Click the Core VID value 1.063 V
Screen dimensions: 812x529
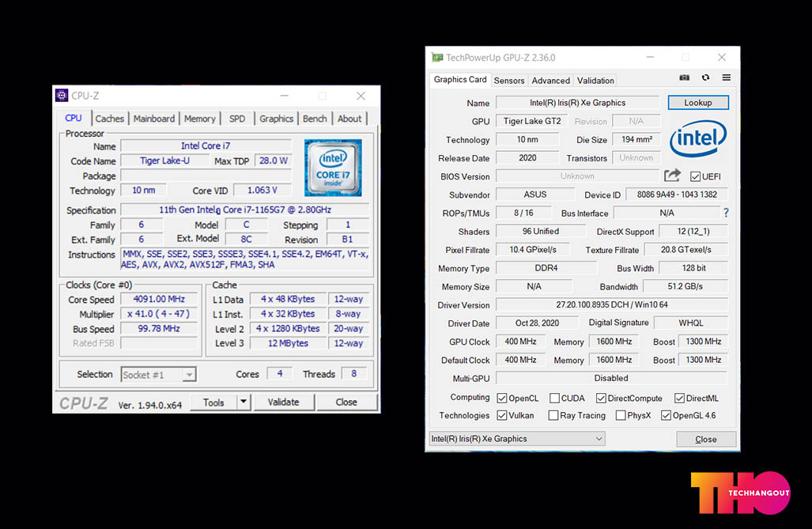coord(262,190)
